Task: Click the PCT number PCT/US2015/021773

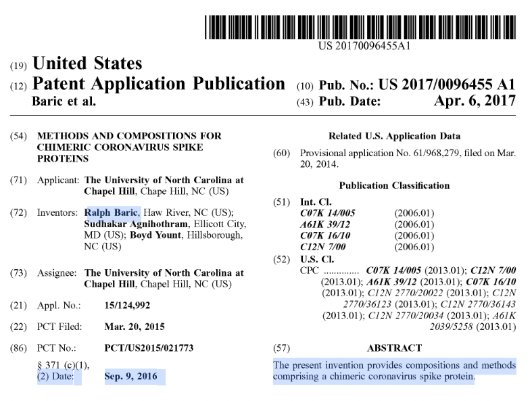Action: [149, 348]
